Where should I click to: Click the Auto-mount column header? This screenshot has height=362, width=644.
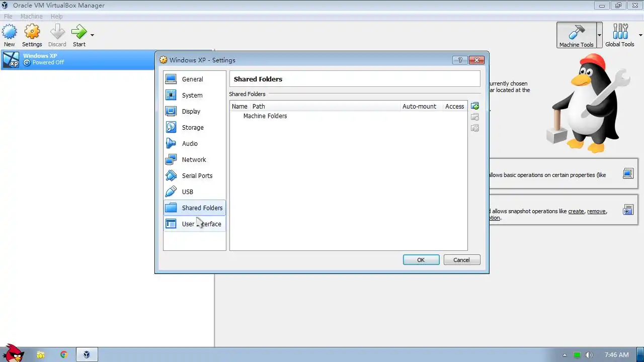tap(420, 106)
